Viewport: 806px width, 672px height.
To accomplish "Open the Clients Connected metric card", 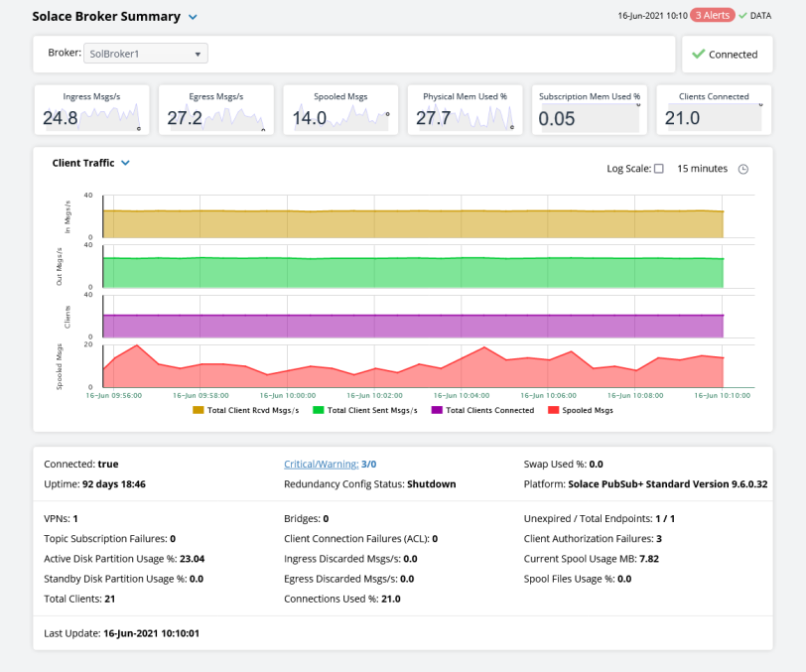I will pos(713,110).
